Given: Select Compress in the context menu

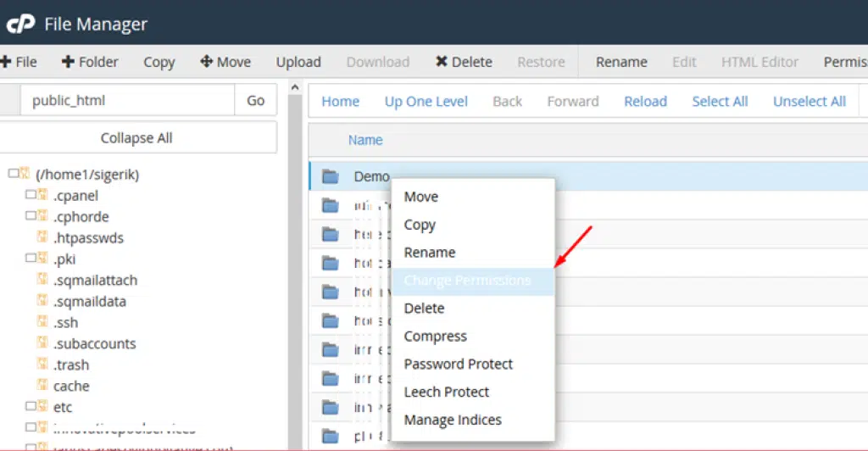Looking at the screenshot, I should click(435, 337).
